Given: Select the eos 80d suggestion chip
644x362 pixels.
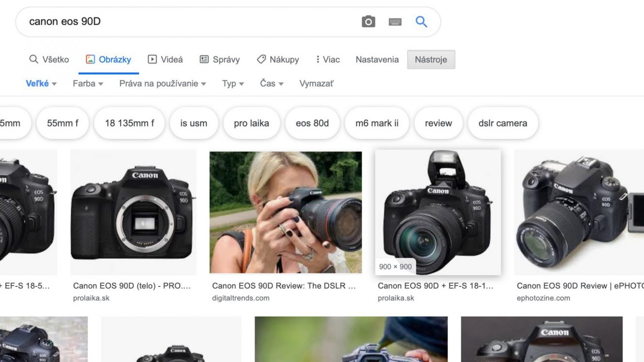Looking at the screenshot, I should pos(312,123).
